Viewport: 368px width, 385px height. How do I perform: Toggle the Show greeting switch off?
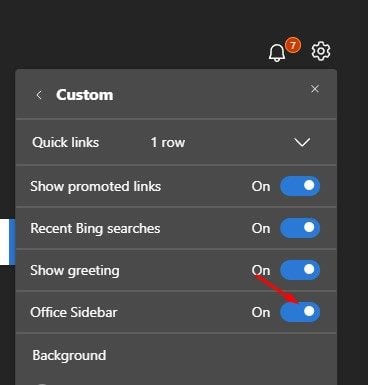[300, 270]
